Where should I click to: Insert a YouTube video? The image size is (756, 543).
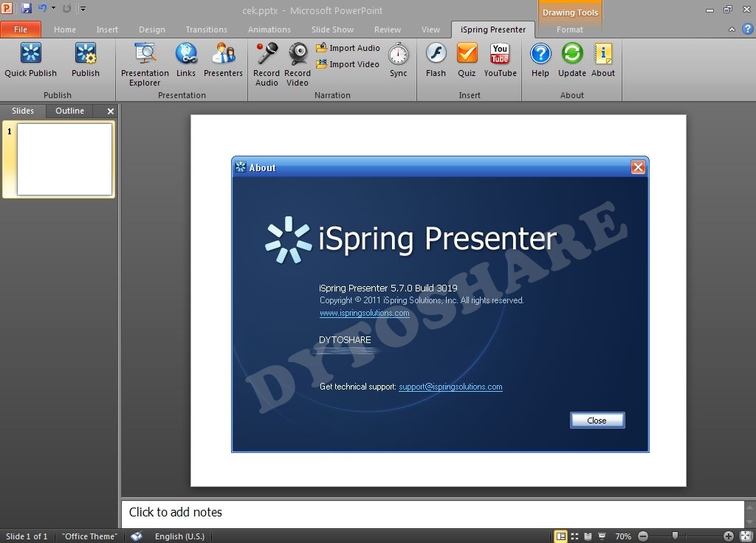[x=500, y=60]
